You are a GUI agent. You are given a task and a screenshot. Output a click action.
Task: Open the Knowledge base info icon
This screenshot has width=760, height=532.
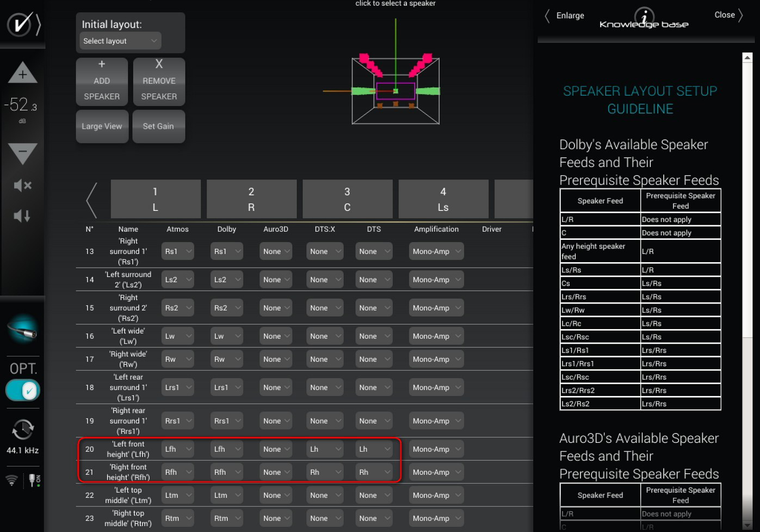tap(644, 16)
